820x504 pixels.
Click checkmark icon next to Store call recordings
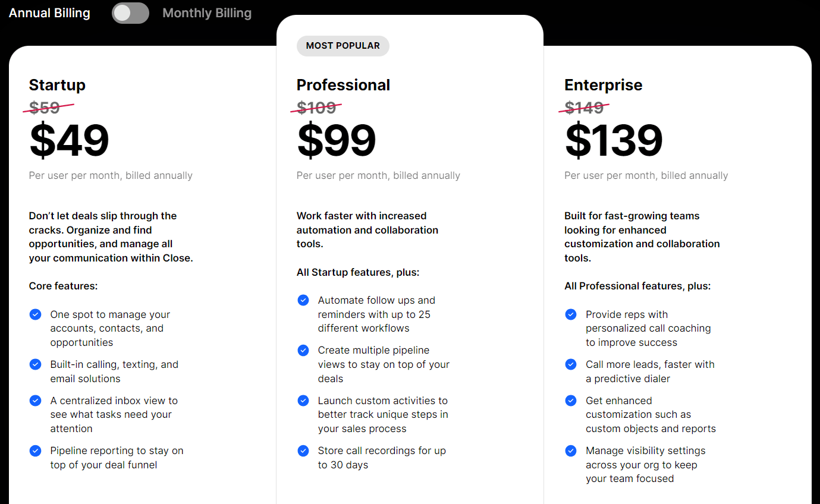pyautogui.click(x=303, y=451)
